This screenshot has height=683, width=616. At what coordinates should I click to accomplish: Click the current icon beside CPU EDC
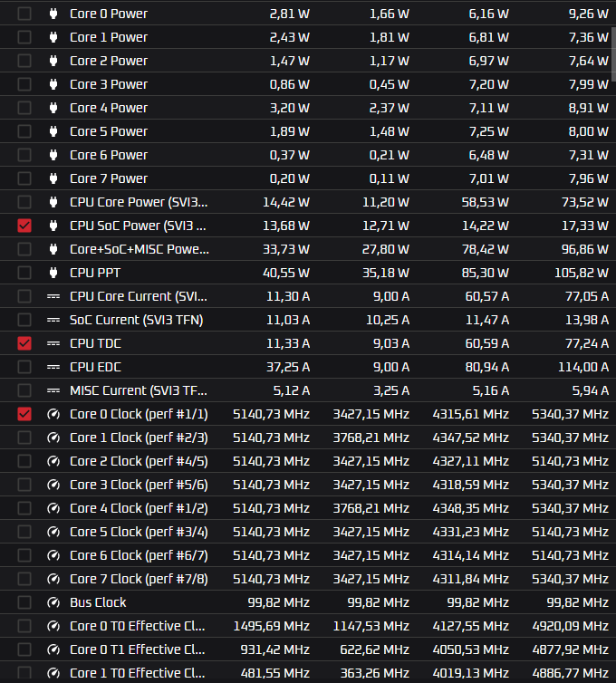click(x=53, y=367)
